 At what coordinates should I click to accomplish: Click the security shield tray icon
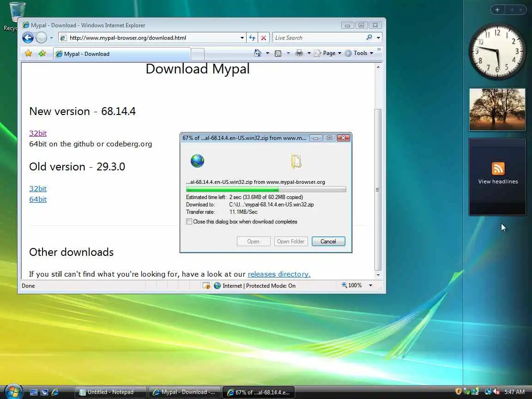[458, 392]
